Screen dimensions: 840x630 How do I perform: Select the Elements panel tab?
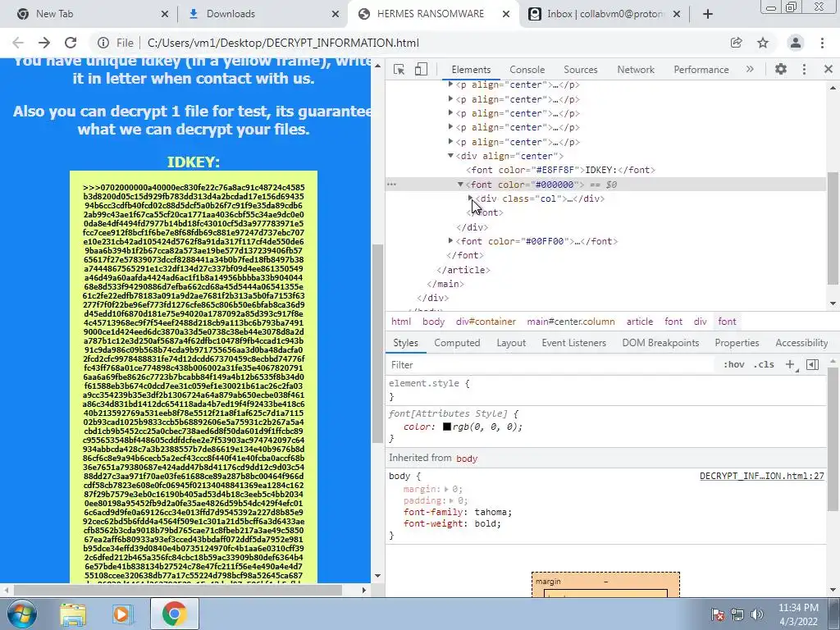coord(471,70)
